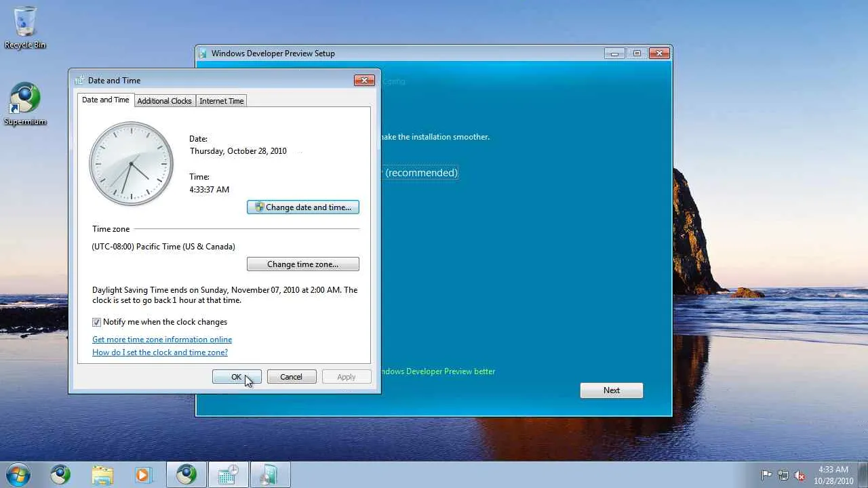868x488 pixels.
Task: Select the Date and Time tab
Action: pyautogui.click(x=105, y=100)
